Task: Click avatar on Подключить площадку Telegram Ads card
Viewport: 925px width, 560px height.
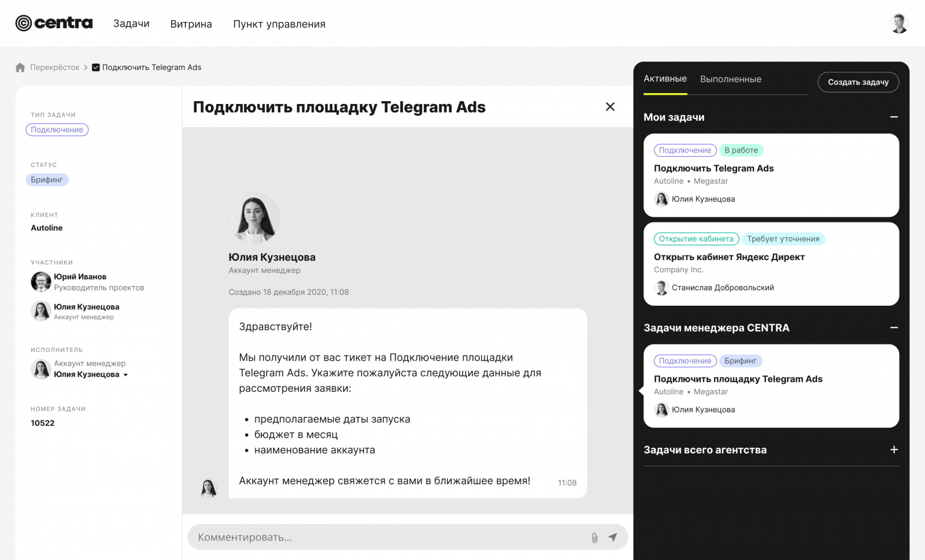Action: (x=661, y=410)
